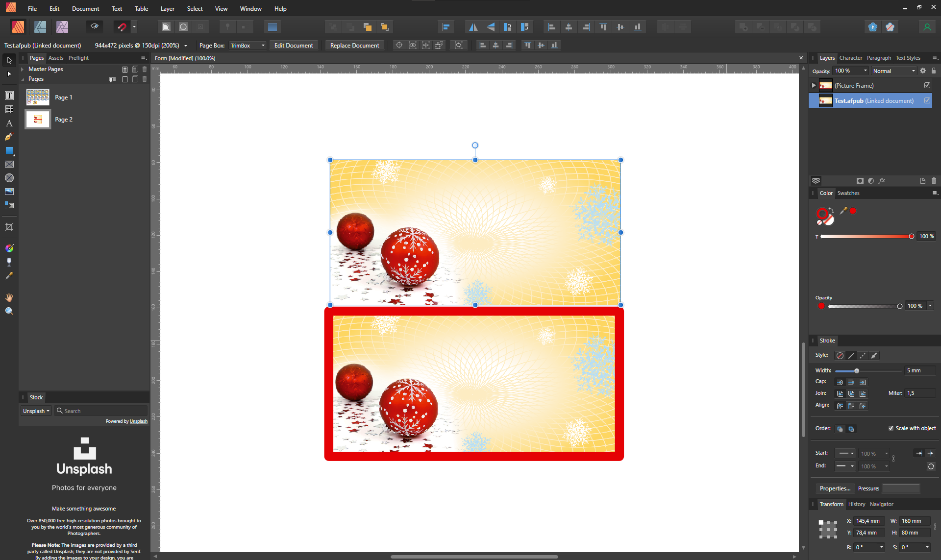Click Flip Vertical in the toolbar
This screenshot has height=560, width=941.
[x=491, y=27]
